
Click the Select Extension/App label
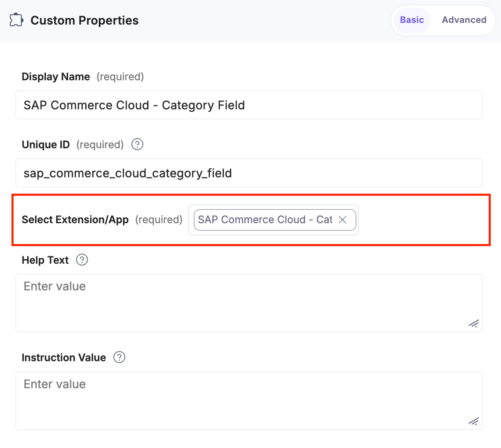(x=75, y=220)
